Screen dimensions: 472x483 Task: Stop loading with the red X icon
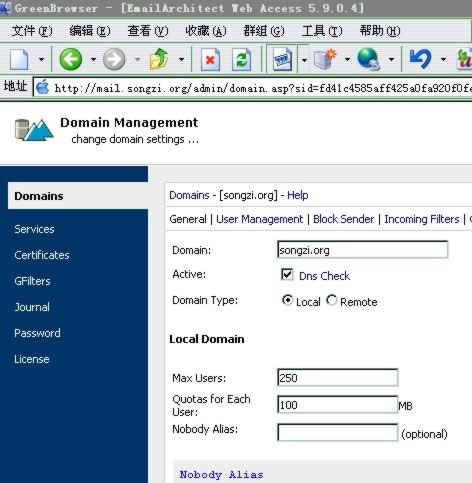(210, 60)
